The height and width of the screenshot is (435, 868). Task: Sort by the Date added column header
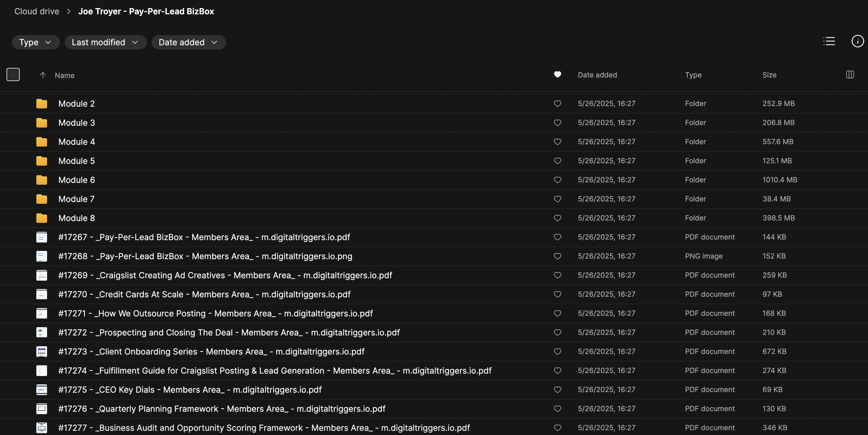tap(597, 75)
